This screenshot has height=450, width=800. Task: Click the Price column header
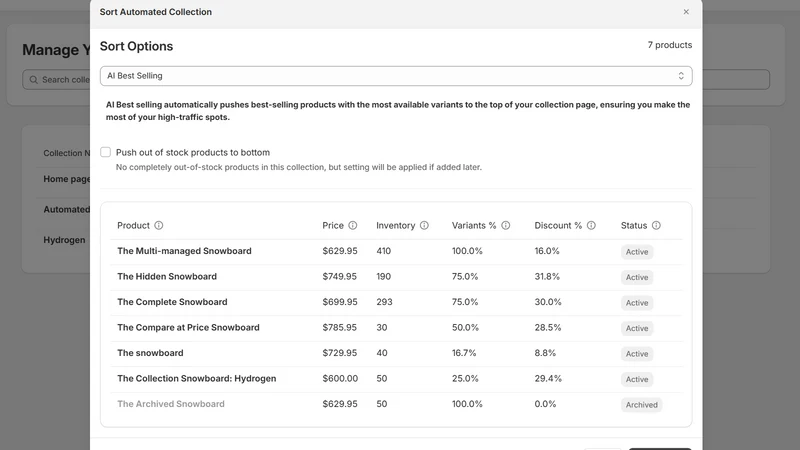pyautogui.click(x=333, y=226)
